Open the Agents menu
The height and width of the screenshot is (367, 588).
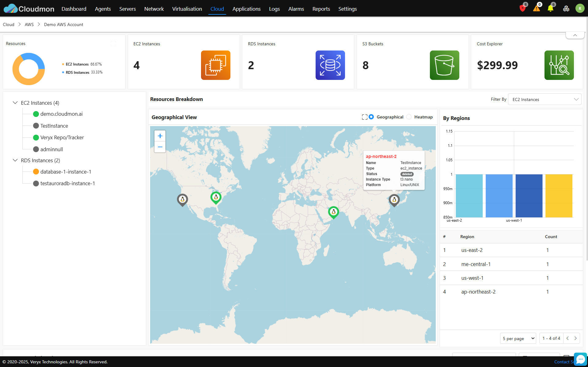pyautogui.click(x=103, y=9)
